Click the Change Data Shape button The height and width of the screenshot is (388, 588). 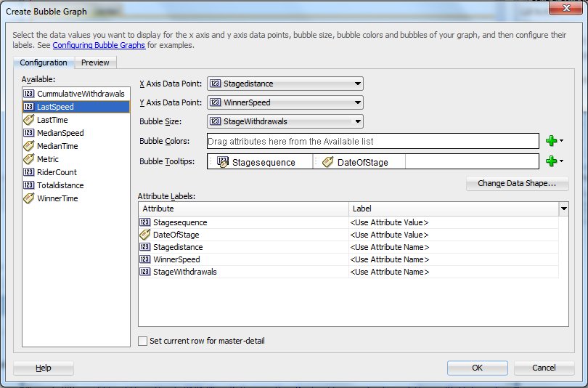coord(517,183)
